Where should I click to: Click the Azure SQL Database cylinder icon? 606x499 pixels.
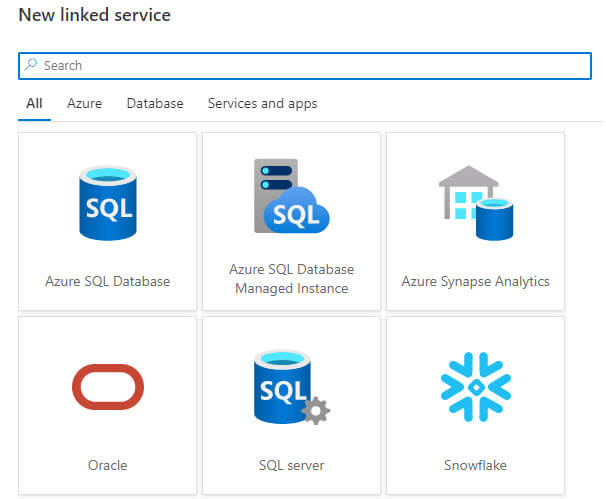pyautogui.click(x=107, y=203)
